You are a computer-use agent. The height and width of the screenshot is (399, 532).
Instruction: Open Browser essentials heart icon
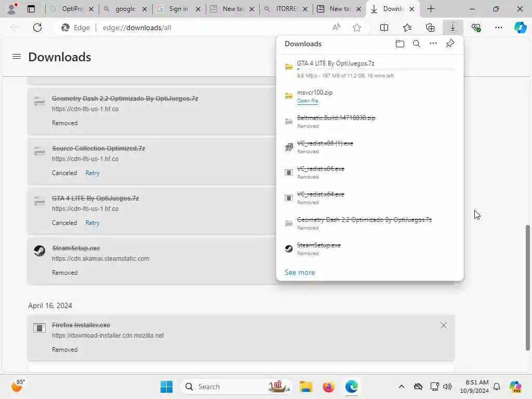click(x=476, y=28)
